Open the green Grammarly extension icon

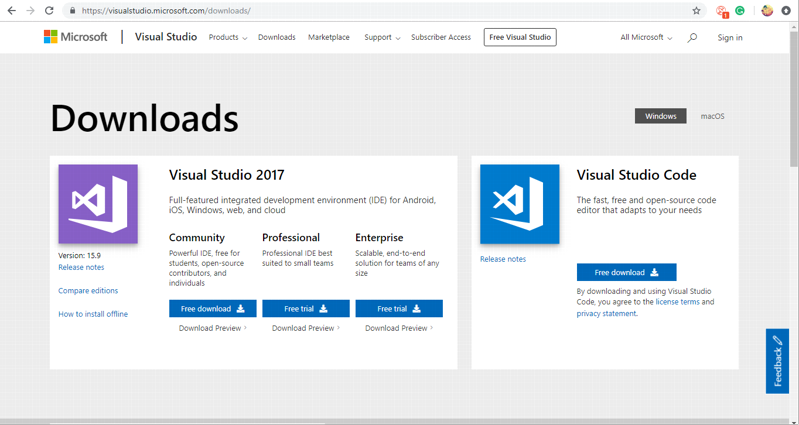740,10
